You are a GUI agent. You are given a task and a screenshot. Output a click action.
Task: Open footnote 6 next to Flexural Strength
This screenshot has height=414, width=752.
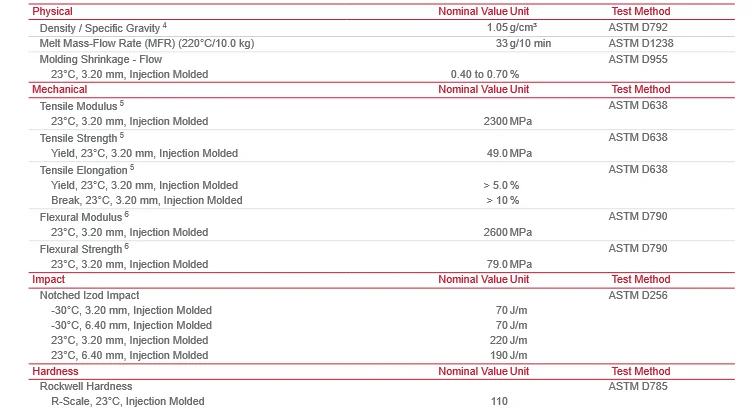[x=127, y=246]
